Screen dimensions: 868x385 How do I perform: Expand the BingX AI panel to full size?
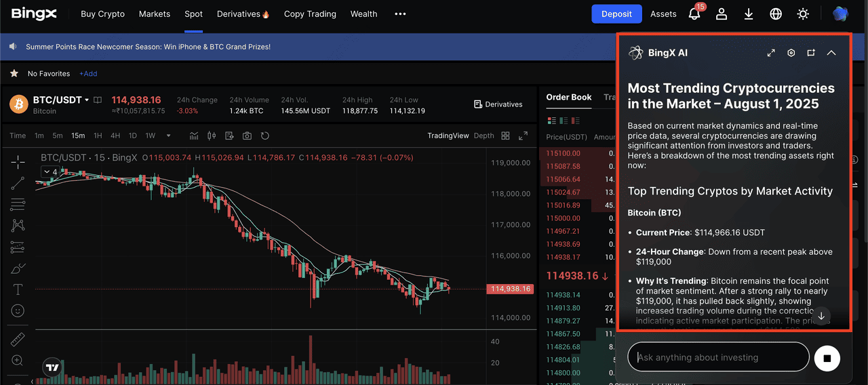point(771,53)
